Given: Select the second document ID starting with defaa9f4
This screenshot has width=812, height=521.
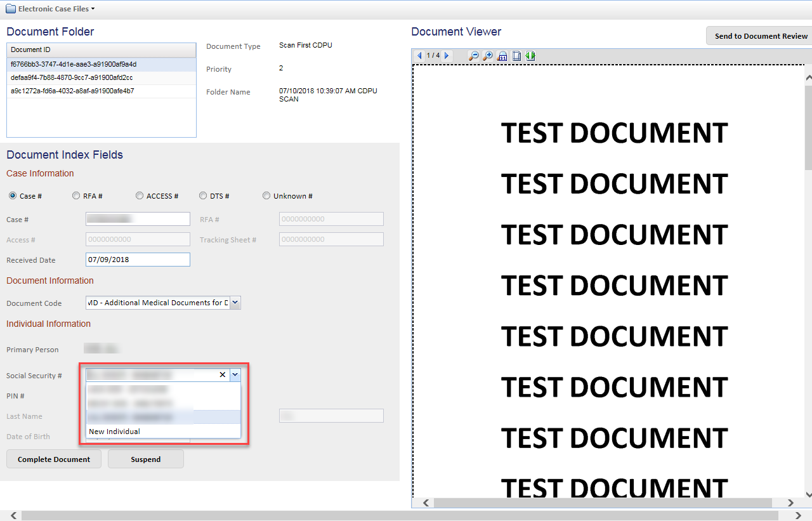Looking at the screenshot, I should pos(72,77).
